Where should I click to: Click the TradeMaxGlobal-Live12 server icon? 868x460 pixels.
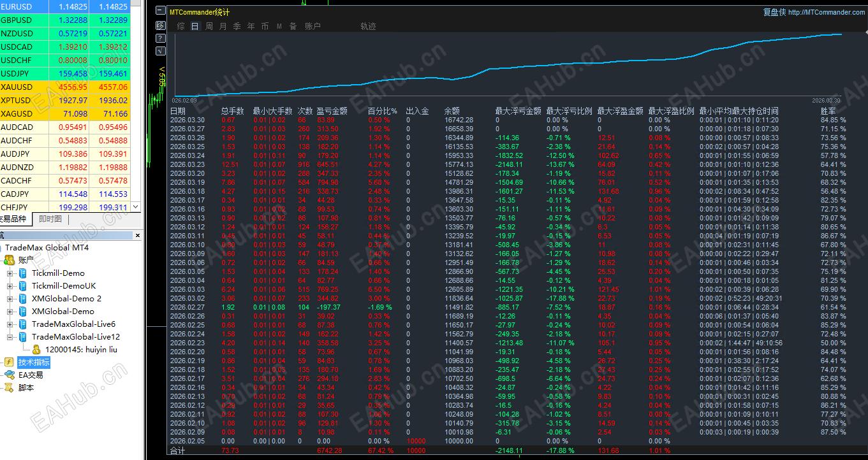[24, 336]
